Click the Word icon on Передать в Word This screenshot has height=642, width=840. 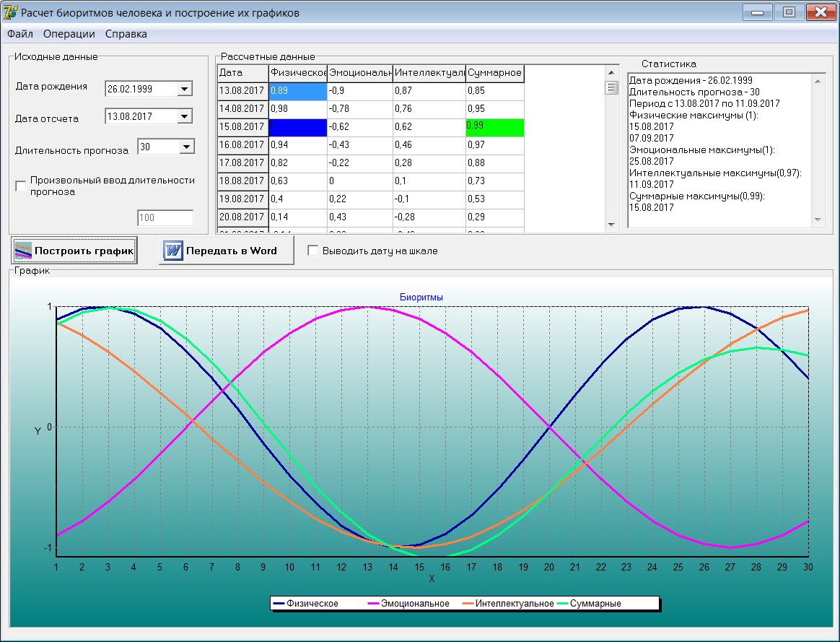click(173, 251)
